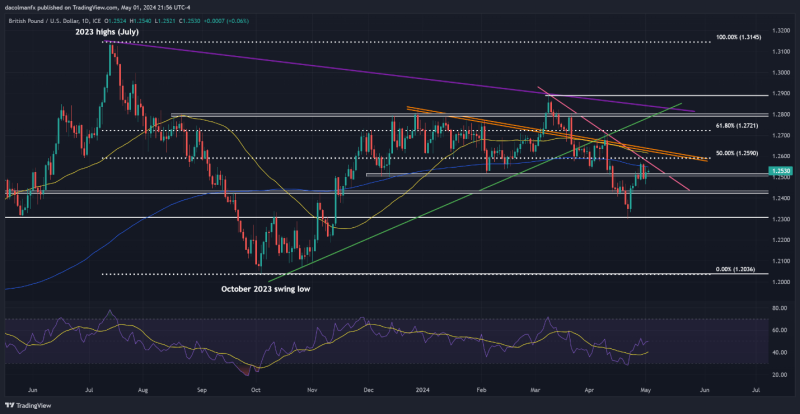Viewport: 800px width, 414px height.
Task: Click the Aug label on the time axis
Action: click(x=143, y=390)
